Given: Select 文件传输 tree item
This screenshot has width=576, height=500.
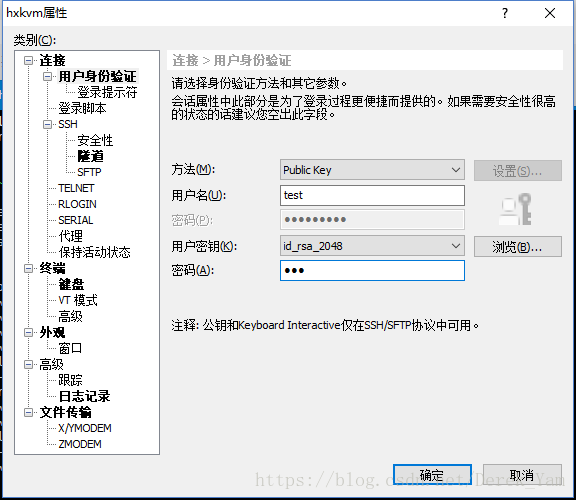Looking at the screenshot, I should 65,412.
